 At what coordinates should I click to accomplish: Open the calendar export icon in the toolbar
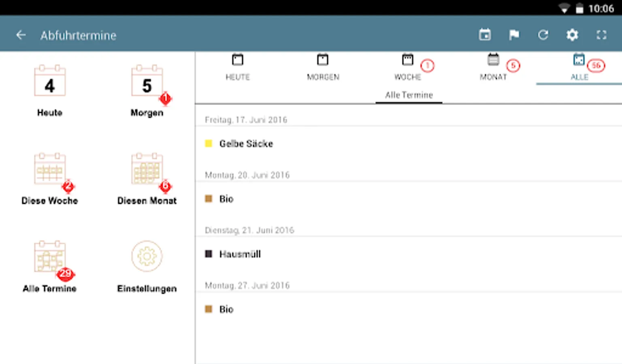[485, 35]
